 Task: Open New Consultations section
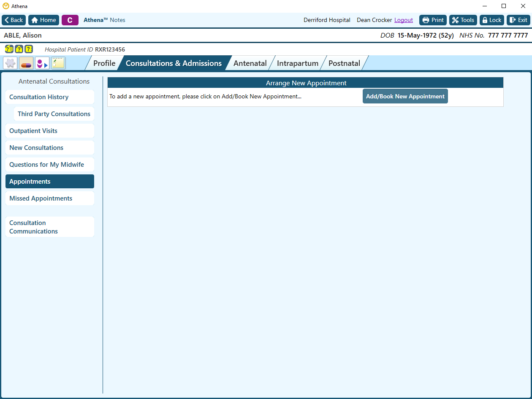[x=50, y=148]
